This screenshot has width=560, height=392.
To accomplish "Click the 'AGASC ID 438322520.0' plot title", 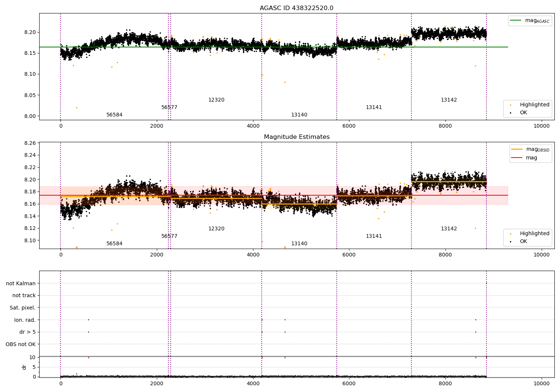I will (296, 8).
